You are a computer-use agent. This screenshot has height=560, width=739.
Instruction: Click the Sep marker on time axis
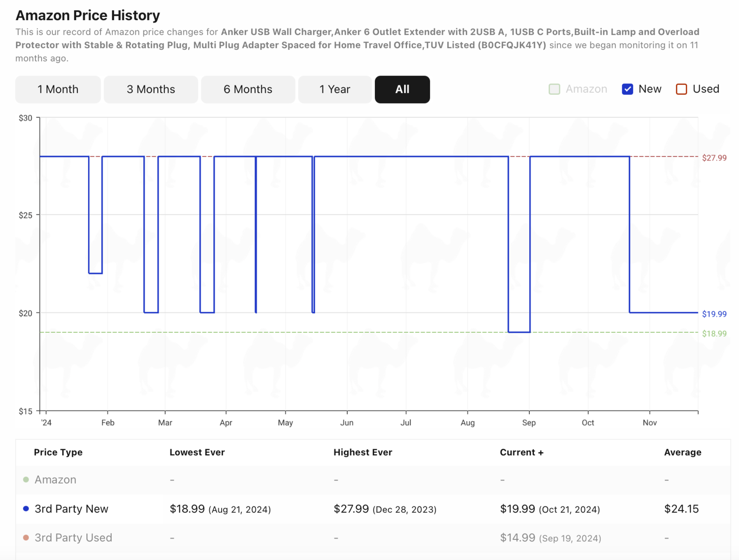[x=529, y=422]
